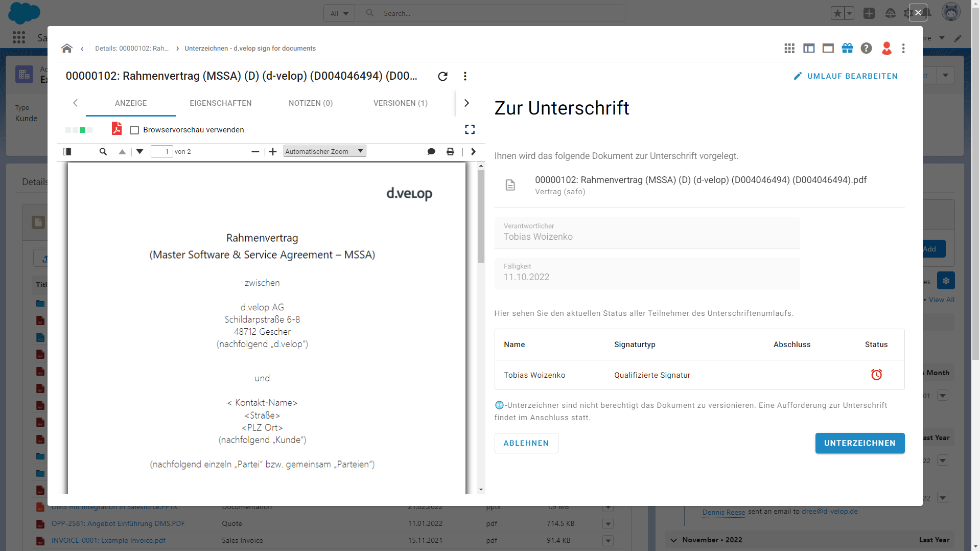Enable Browservorschau verwenden checkbox
This screenshot has height=551, width=980.
coord(134,130)
